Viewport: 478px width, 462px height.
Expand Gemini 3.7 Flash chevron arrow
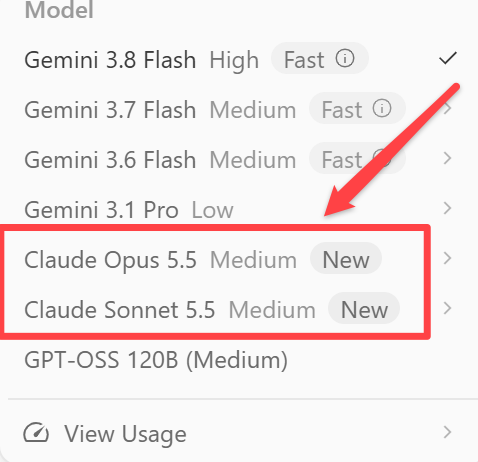point(448,108)
